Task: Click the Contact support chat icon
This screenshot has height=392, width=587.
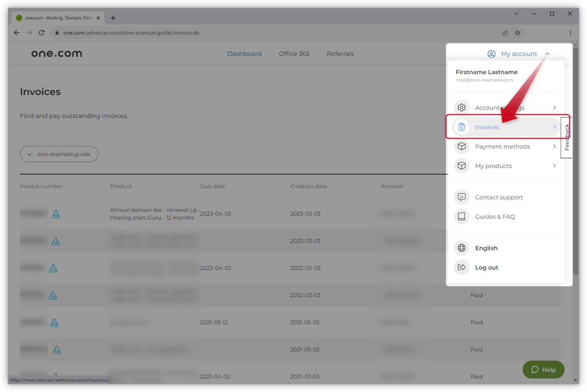Action: (462, 197)
